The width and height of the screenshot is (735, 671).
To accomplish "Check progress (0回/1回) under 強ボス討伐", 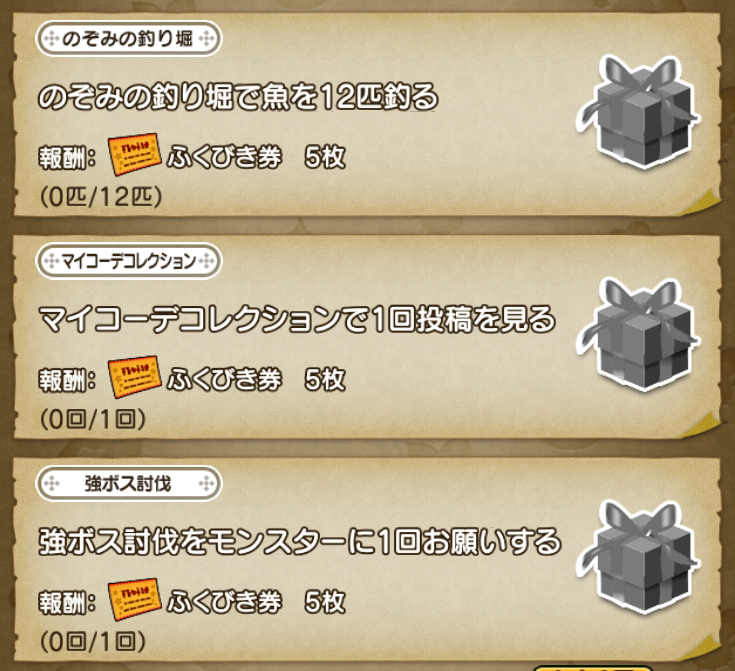I will coord(93,641).
